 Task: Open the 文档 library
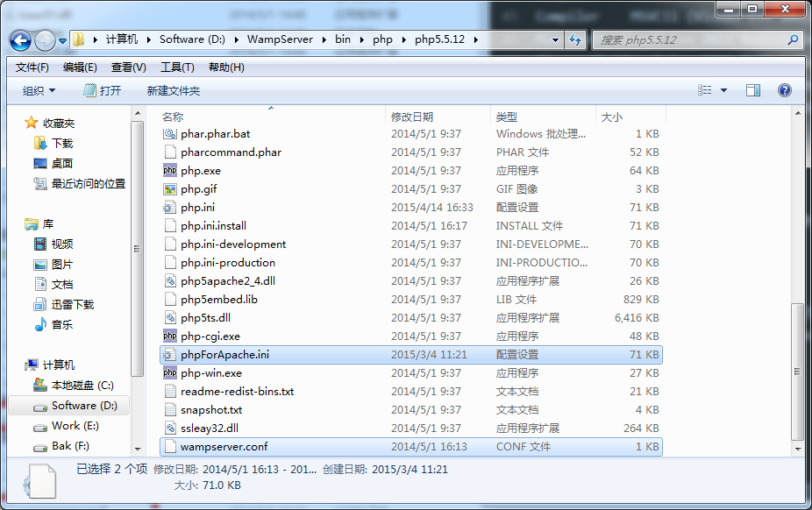[x=53, y=284]
